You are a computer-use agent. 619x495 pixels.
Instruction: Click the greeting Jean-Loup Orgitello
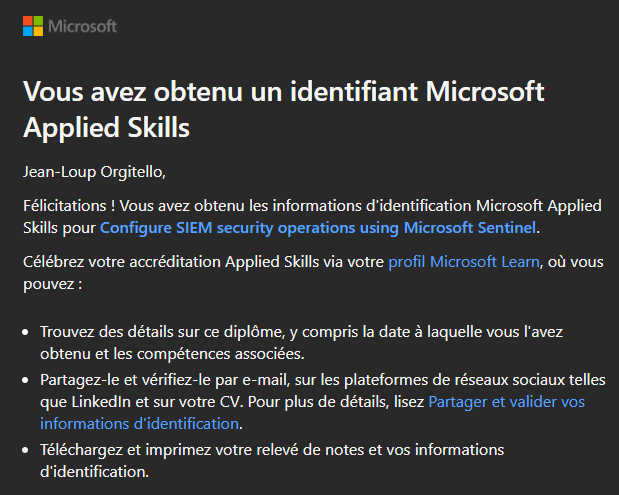94,172
